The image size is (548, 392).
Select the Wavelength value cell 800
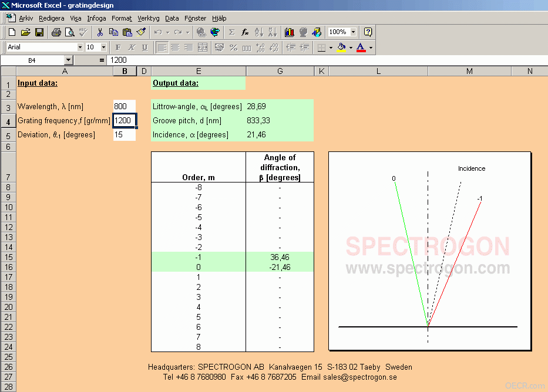[x=125, y=106]
